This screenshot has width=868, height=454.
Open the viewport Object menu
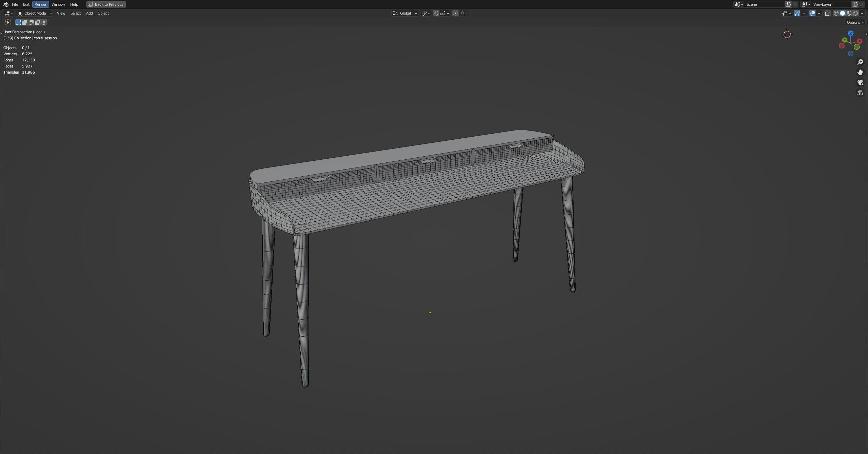(x=103, y=13)
